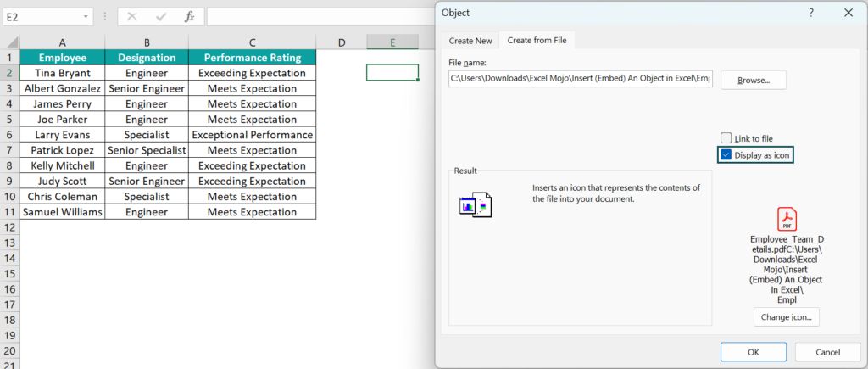868x369 pixels.
Task: Click Albert Gonzalez's Senior Engineer cell
Action: [147, 89]
